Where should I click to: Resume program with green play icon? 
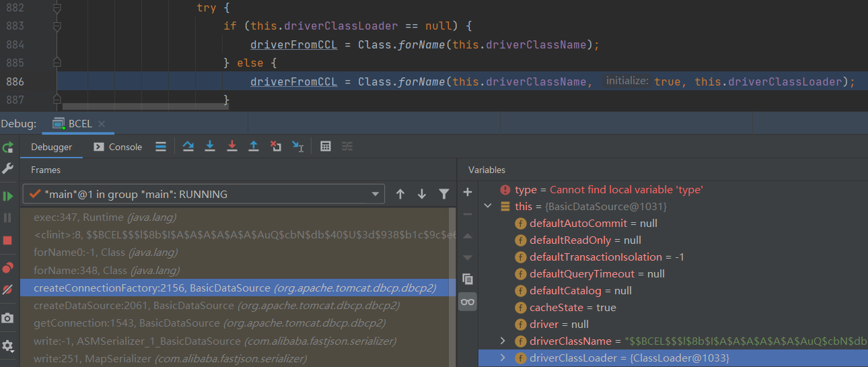7,196
